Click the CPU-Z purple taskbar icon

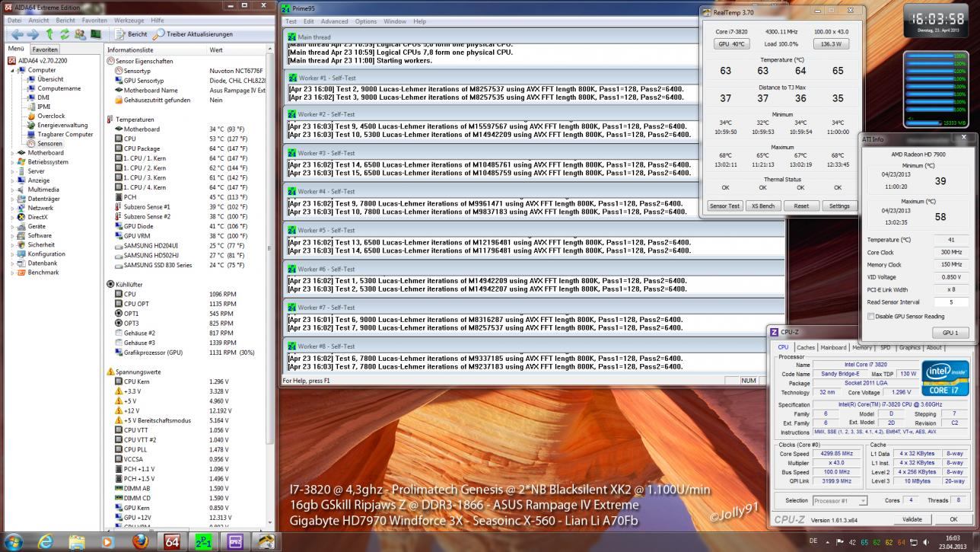[x=235, y=541]
